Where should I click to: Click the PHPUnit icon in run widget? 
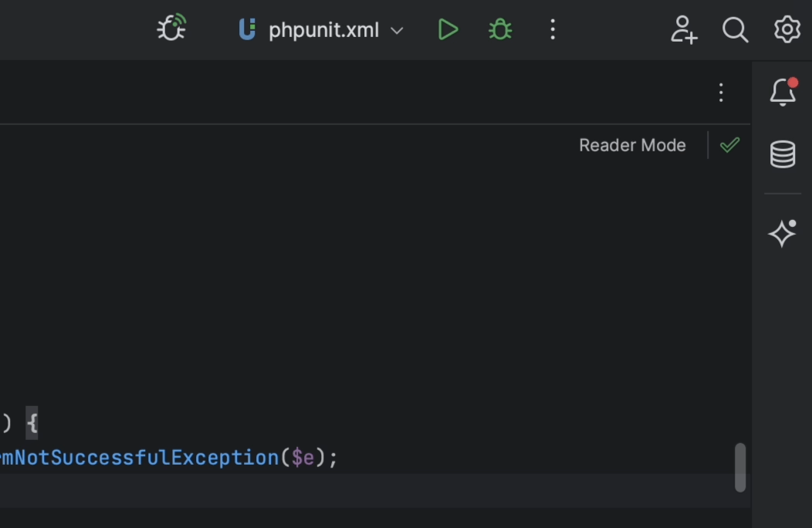247,30
